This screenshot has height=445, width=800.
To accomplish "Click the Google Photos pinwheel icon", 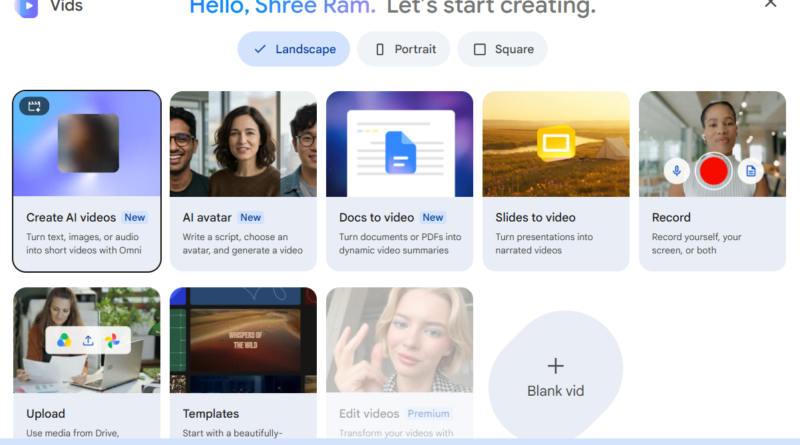I will pyautogui.click(x=112, y=340).
